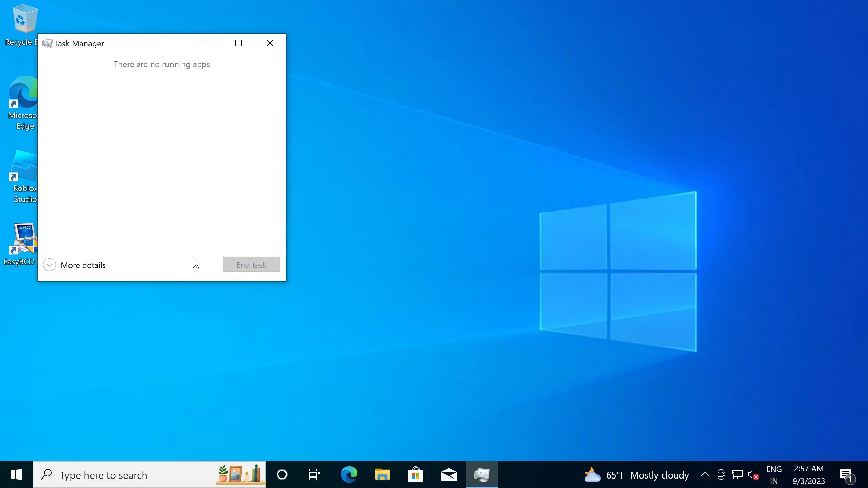Launch Microsoft Store from the taskbar
868x488 pixels.
[x=415, y=474]
